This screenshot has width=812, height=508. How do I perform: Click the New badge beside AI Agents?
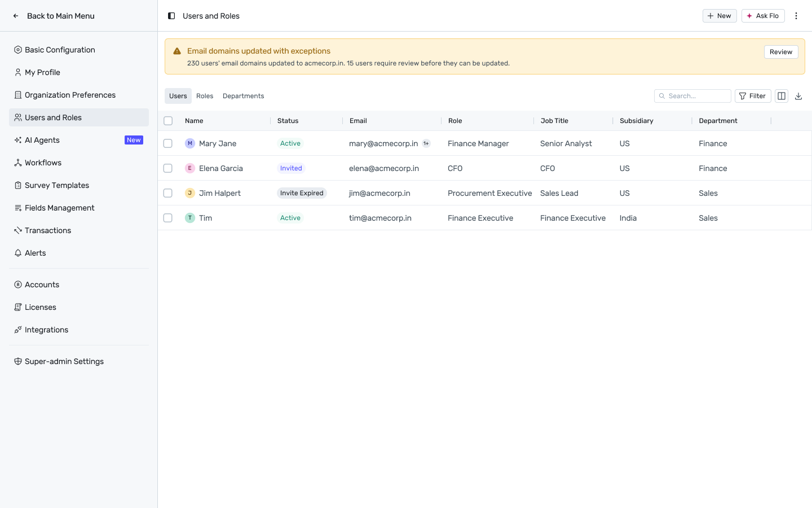(x=134, y=140)
